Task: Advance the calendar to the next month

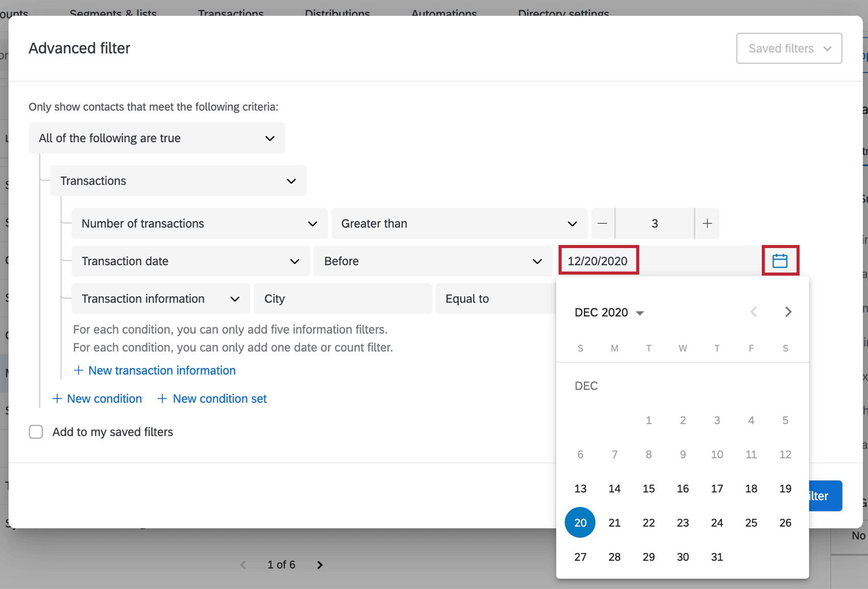Action: [788, 312]
